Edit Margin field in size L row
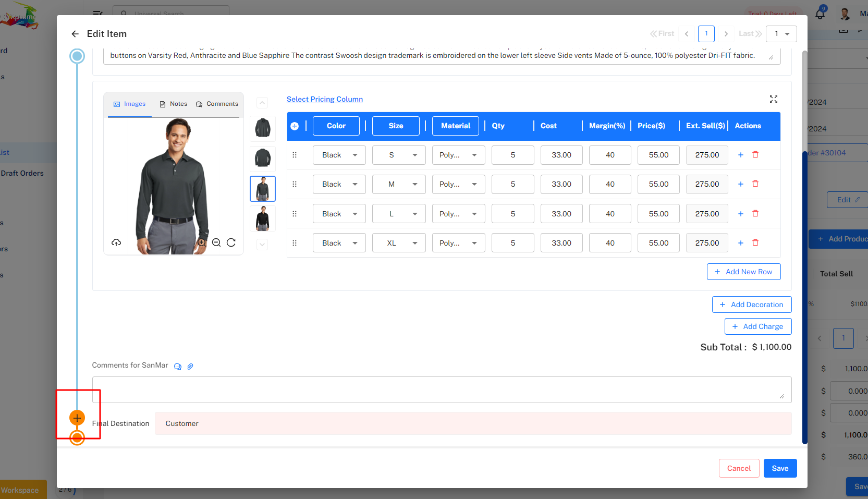Viewport: 868px width, 499px height. pos(610,214)
